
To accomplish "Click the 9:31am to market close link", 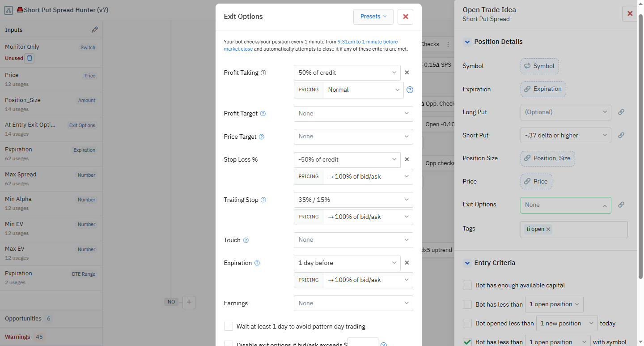I will pos(367,42).
